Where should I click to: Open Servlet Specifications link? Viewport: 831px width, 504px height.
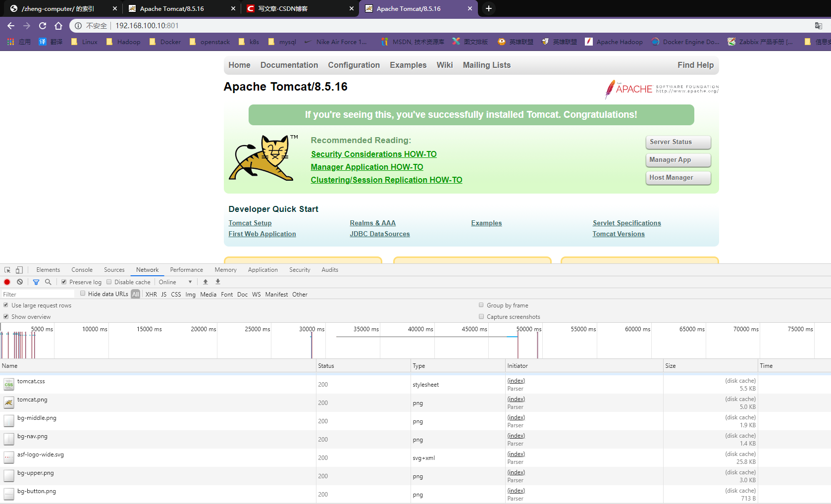coord(627,223)
